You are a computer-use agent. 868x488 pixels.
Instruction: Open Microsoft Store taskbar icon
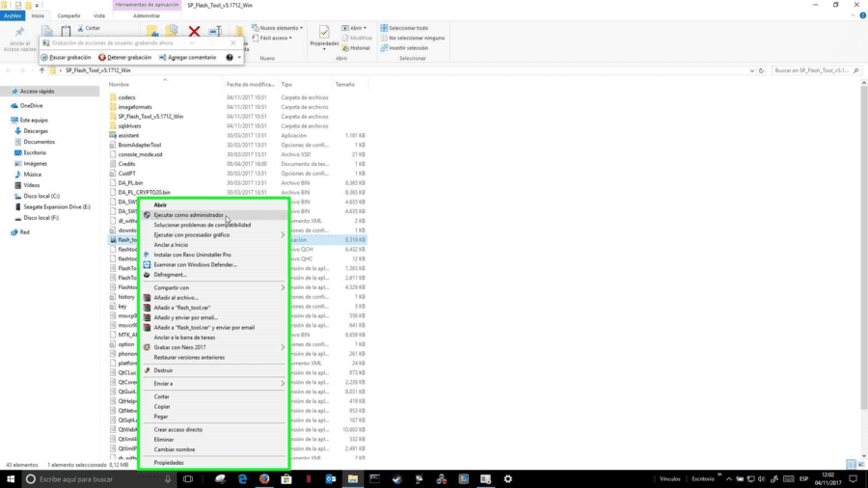(x=286, y=479)
